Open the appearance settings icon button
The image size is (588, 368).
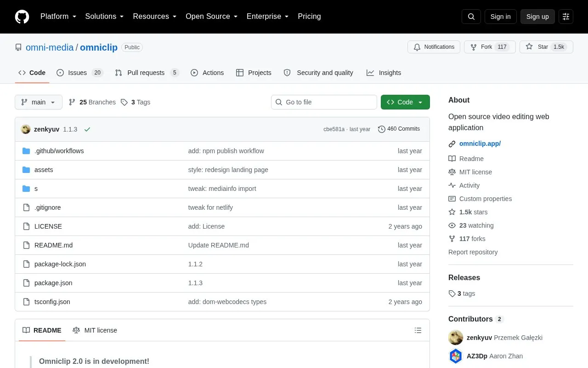click(x=566, y=17)
